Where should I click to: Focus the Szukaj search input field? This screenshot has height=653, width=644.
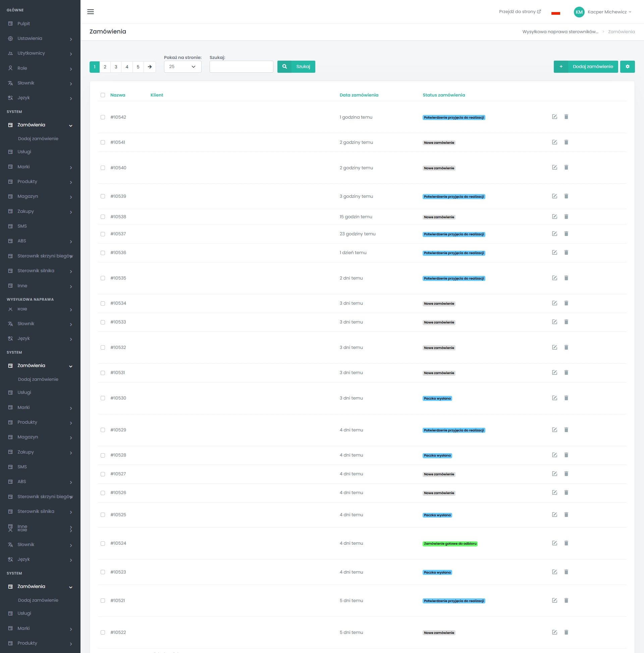pos(241,67)
